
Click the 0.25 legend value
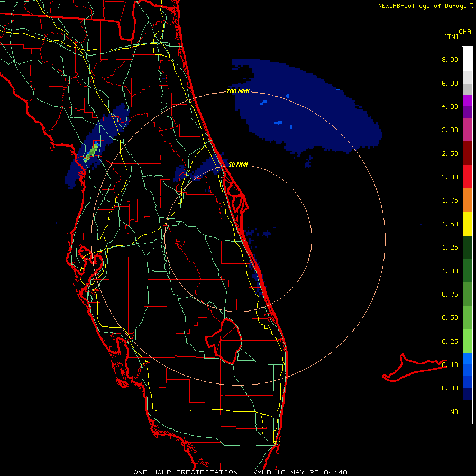tap(450, 342)
